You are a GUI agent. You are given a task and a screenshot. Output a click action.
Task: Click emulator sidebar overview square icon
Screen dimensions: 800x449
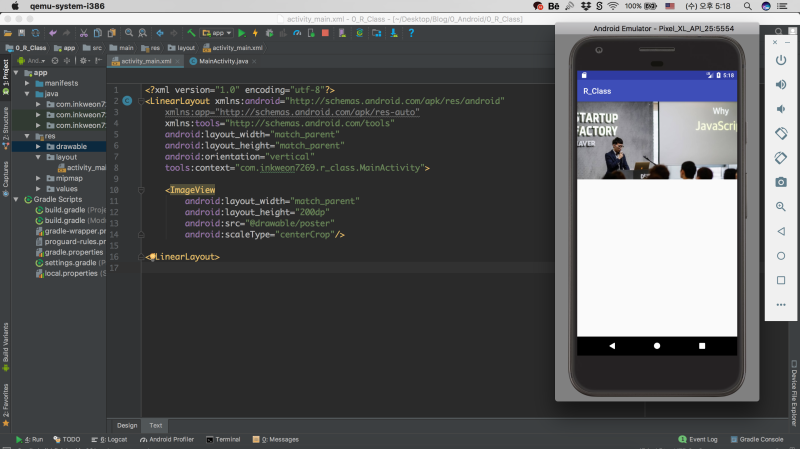click(x=781, y=280)
